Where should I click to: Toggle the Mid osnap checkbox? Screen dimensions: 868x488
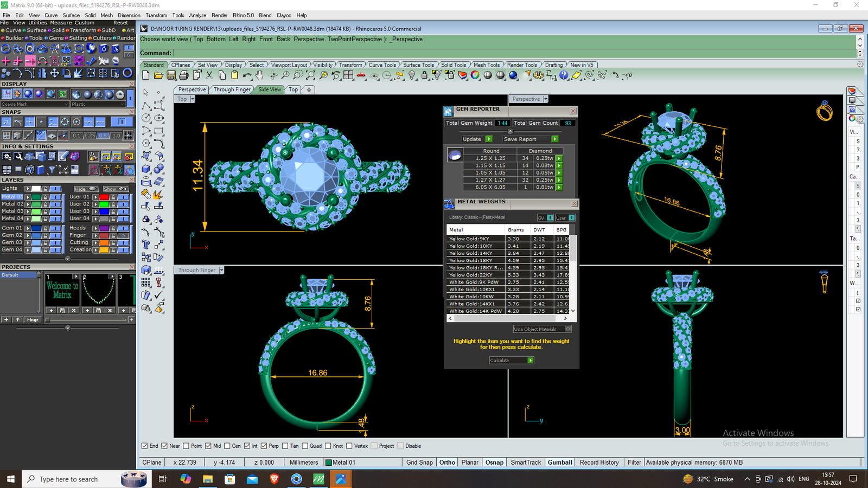pyautogui.click(x=208, y=446)
